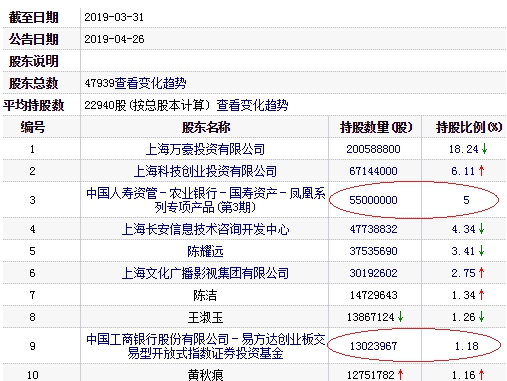Click the 股东名称 column header
The width and height of the screenshot is (507, 381).
coord(206,127)
